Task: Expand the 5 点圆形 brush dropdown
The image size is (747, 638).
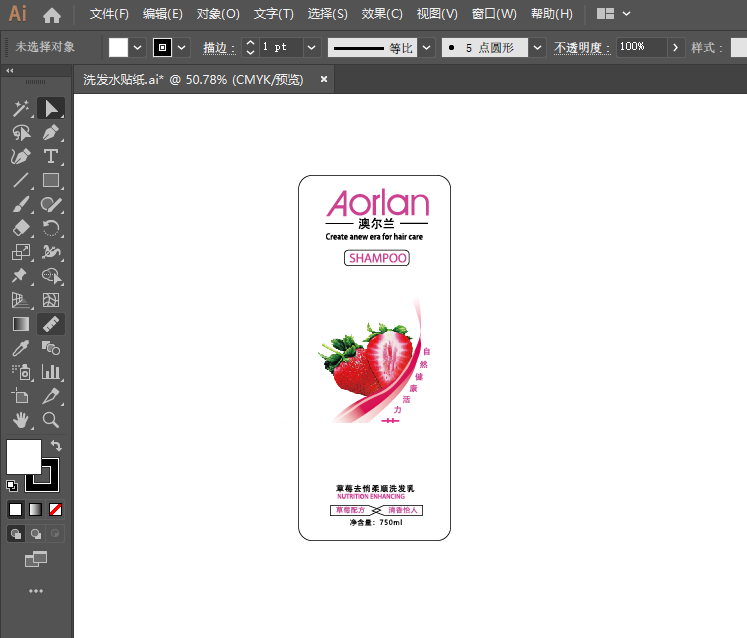Action: [x=538, y=47]
